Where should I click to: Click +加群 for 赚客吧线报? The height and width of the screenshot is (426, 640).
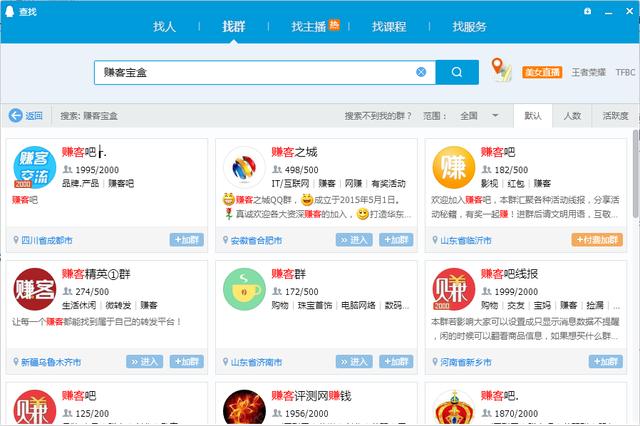606,361
